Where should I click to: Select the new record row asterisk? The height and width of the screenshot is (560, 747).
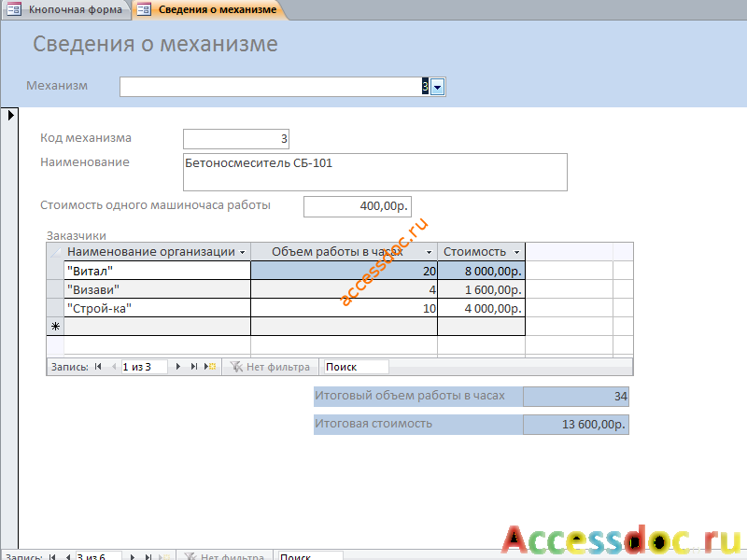pyautogui.click(x=55, y=326)
